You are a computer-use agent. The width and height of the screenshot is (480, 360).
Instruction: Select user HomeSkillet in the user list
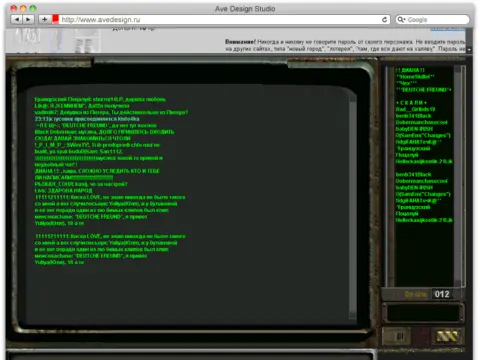tap(415, 77)
